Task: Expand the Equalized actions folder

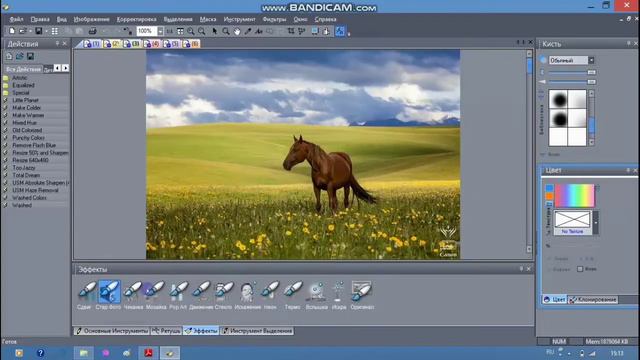Action: [23, 85]
